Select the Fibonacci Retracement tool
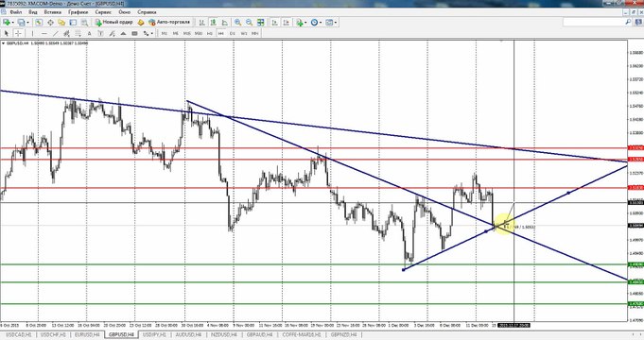This screenshot has height=340, width=644. [78, 33]
